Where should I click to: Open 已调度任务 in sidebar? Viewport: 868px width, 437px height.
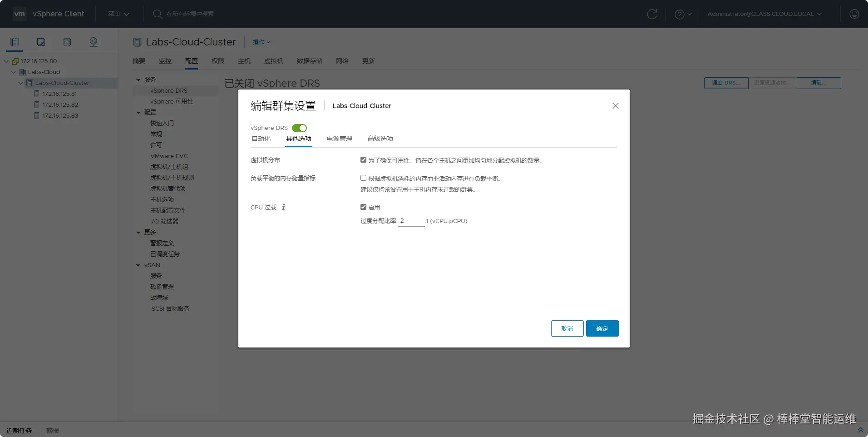coord(165,254)
